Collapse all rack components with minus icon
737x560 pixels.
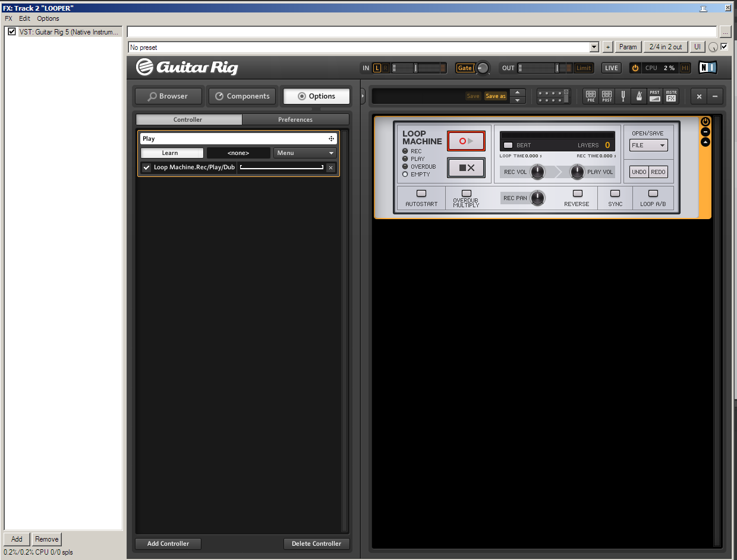714,96
